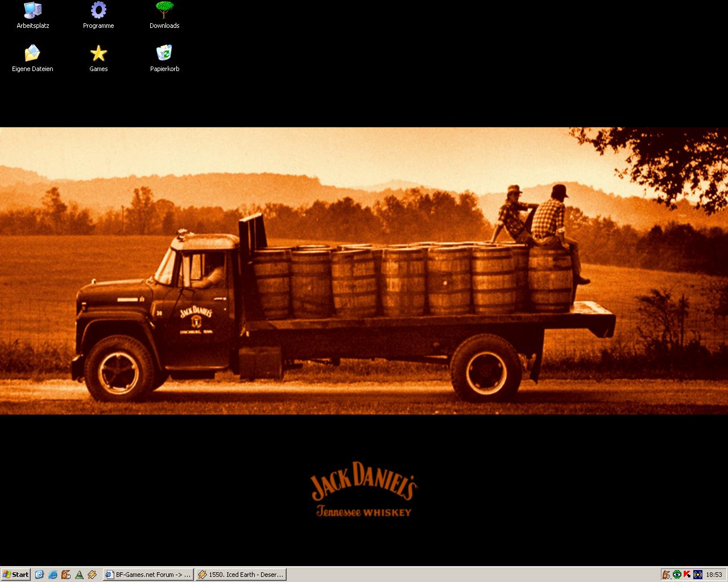Viewport: 728px width, 582px height.
Task: Switch to BF-Games.net Forum taskbar window
Action: [x=148, y=575]
